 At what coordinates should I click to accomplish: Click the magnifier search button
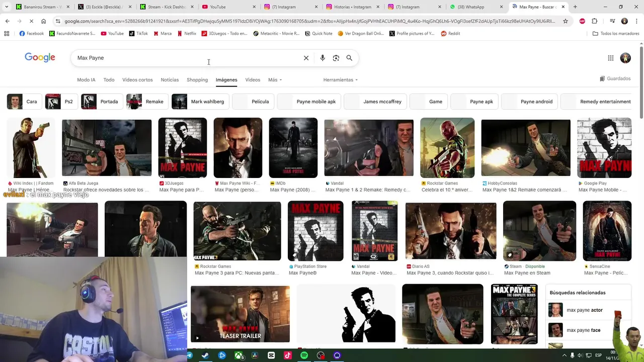pyautogui.click(x=349, y=58)
